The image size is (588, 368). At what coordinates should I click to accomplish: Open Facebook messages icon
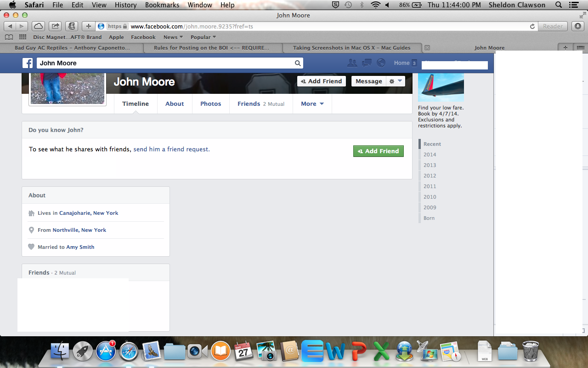click(367, 63)
